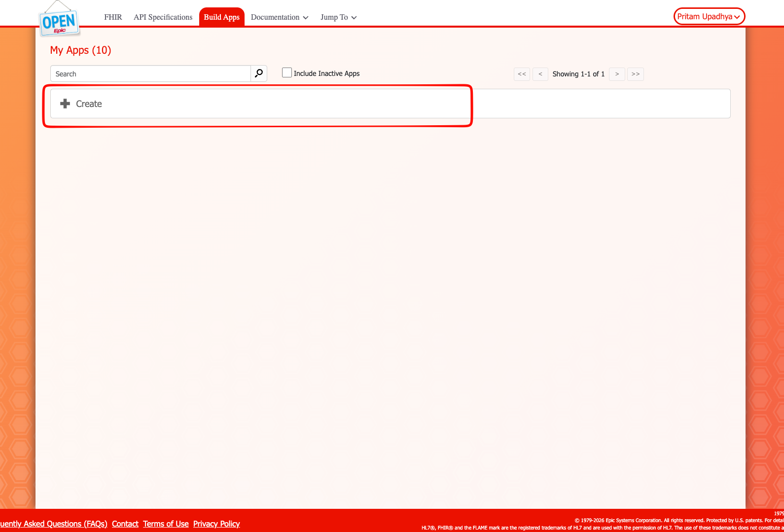The width and height of the screenshot is (784, 532).
Task: Open the Frequently Asked Questions link
Action: click(54, 524)
